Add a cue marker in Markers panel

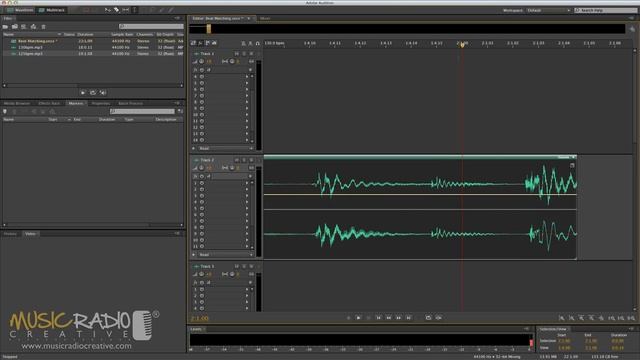coord(5,111)
